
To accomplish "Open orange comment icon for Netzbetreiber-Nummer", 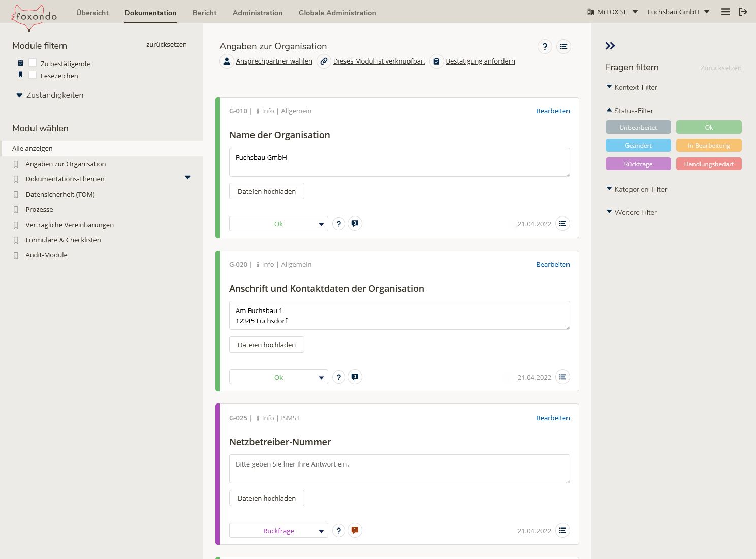I will click(355, 531).
